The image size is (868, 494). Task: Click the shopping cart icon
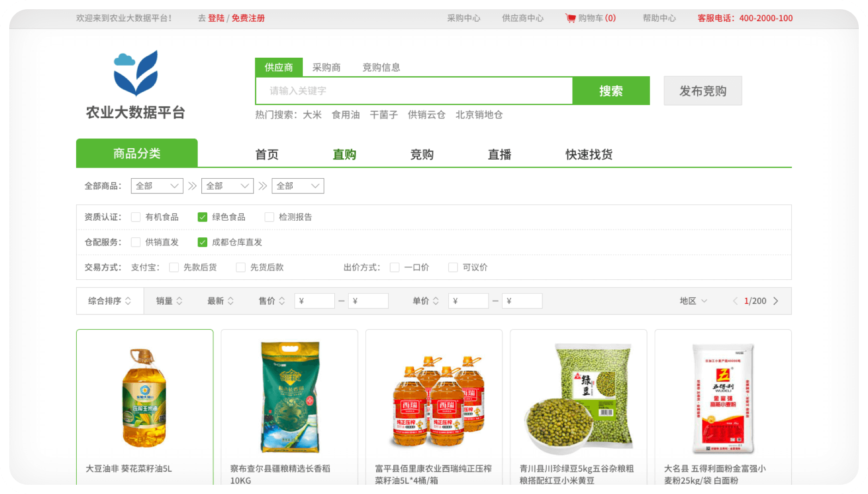click(x=570, y=18)
